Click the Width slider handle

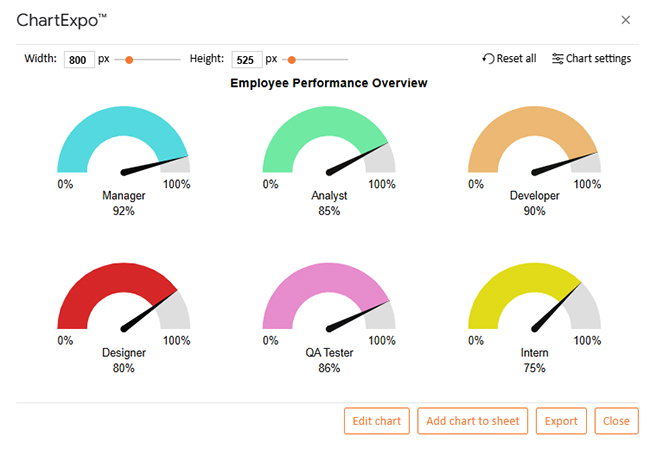coord(129,60)
